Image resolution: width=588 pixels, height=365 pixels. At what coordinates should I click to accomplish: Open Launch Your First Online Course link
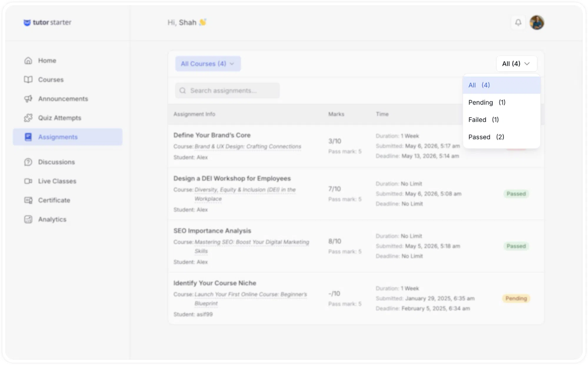click(x=251, y=299)
